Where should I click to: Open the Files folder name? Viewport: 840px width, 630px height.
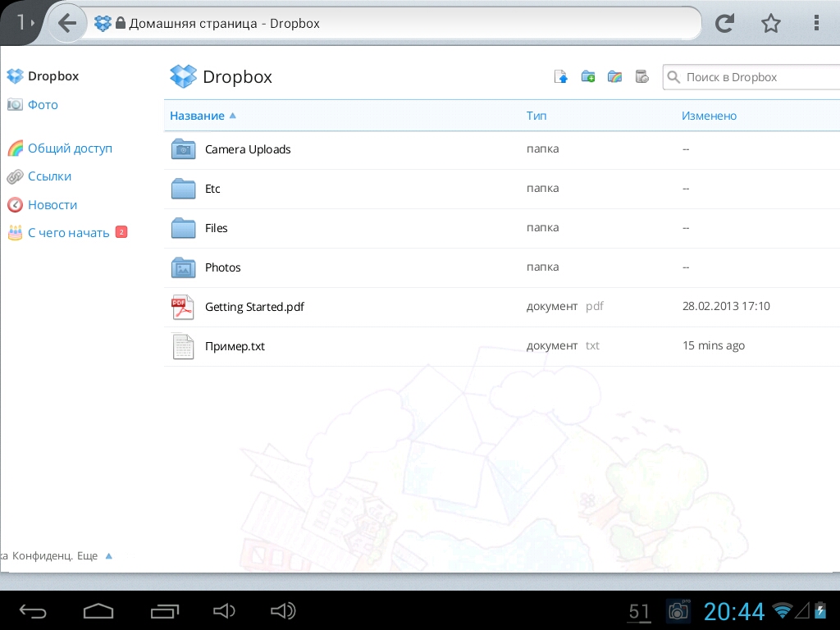(x=216, y=228)
